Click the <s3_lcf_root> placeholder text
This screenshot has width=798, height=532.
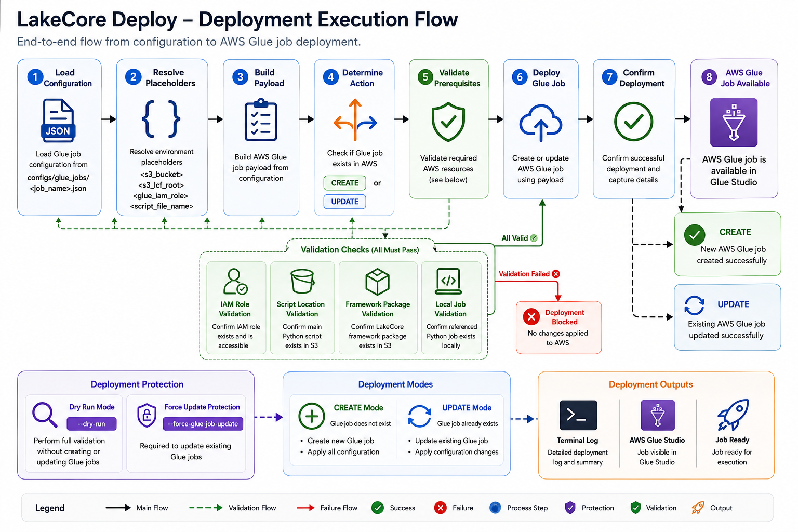click(x=161, y=185)
